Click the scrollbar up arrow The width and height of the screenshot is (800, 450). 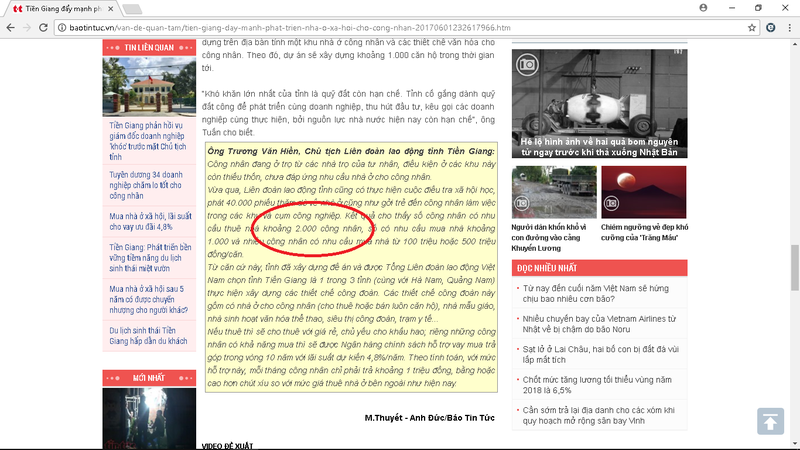click(x=794, y=44)
